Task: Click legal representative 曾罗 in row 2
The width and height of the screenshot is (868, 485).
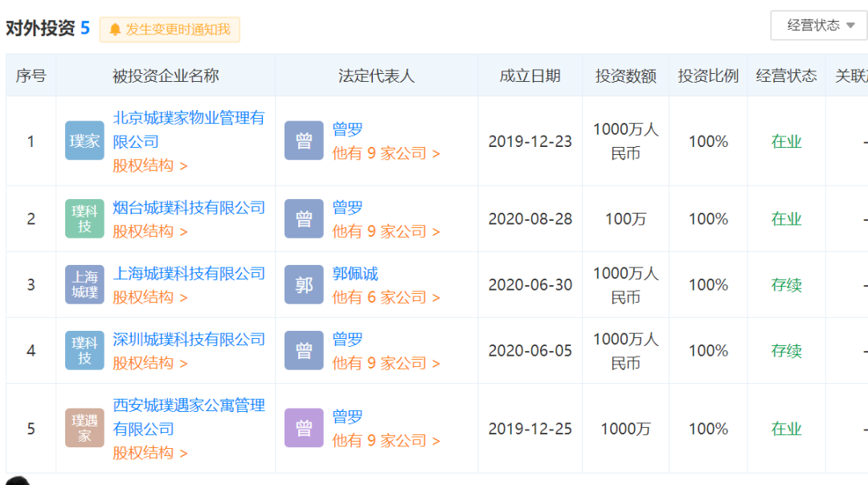Action: tap(348, 207)
